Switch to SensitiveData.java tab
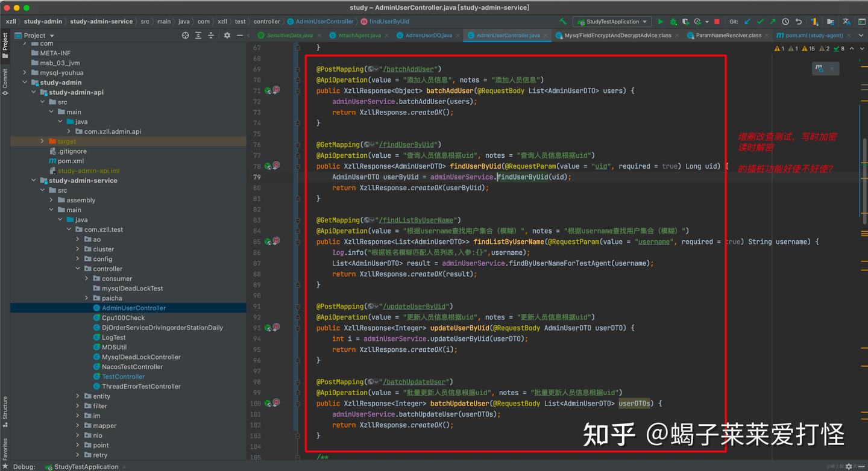868x471 pixels. 288,36
